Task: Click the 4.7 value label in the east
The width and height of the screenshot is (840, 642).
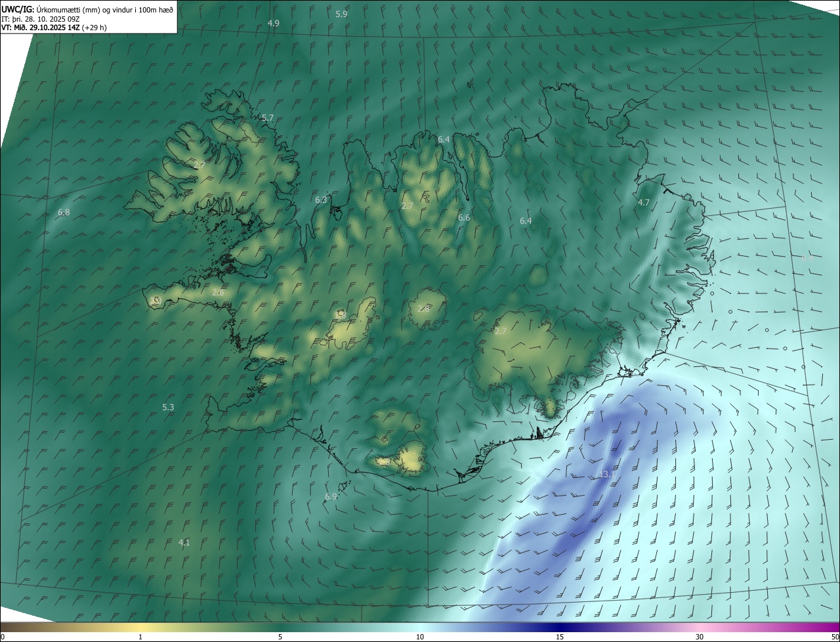Action: point(643,203)
